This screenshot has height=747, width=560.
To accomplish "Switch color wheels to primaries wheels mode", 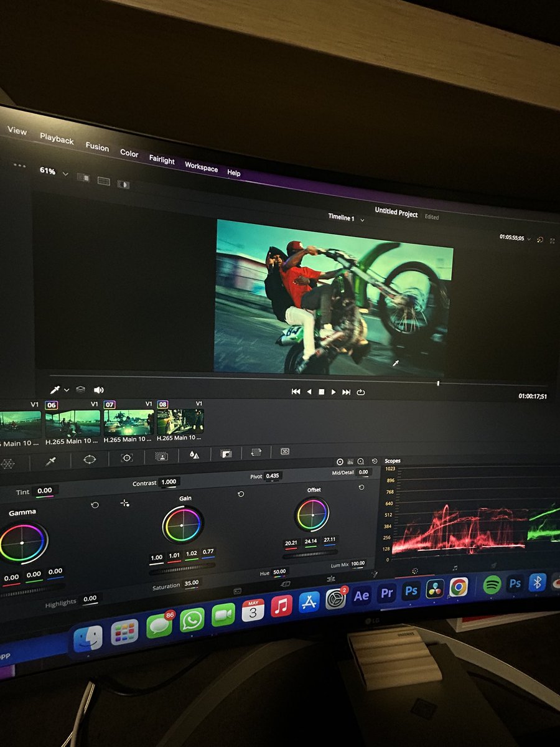I will [x=340, y=462].
